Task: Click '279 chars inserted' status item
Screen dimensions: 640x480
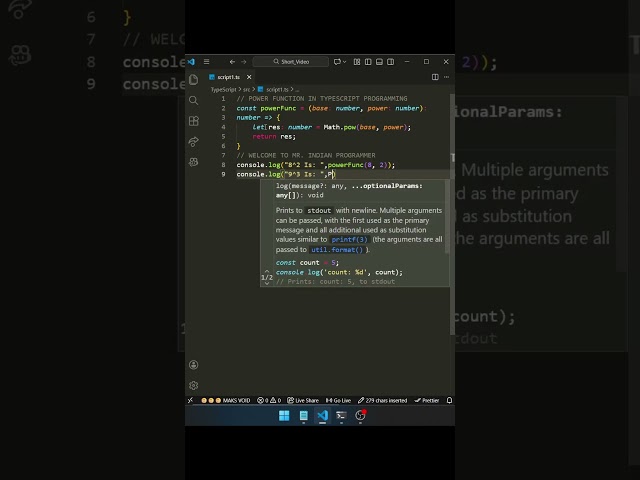Action: [x=382, y=400]
